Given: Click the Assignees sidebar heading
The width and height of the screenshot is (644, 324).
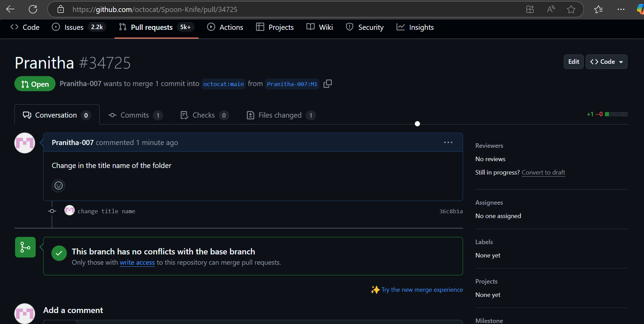Looking at the screenshot, I should tap(489, 203).
